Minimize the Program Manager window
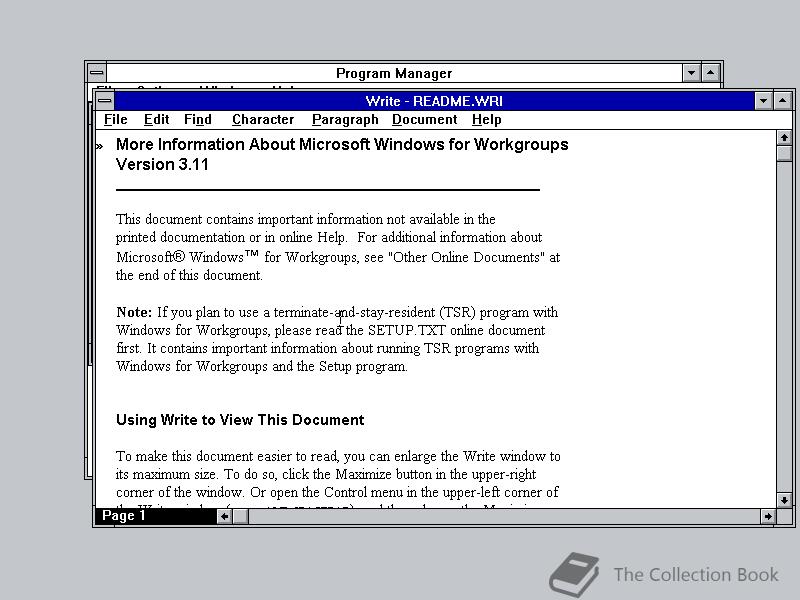Image resolution: width=800 pixels, height=600 pixels. coord(691,73)
